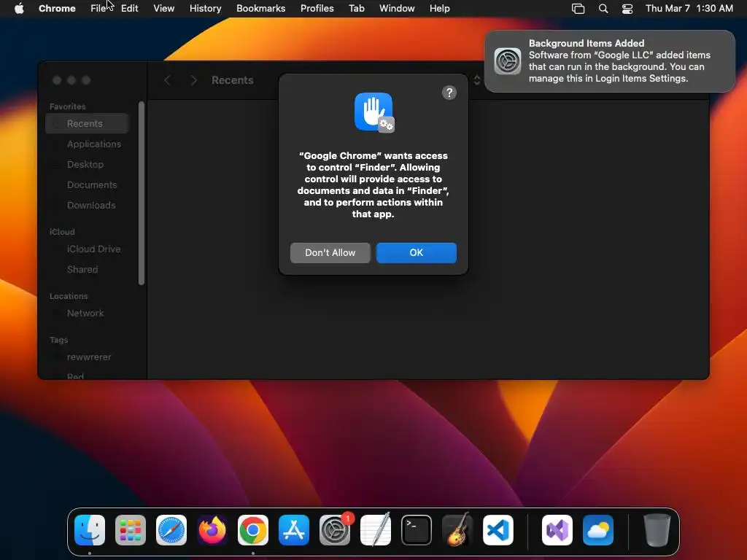Click OK to allow Finder control
Viewport: 747px width, 560px height.
click(417, 253)
